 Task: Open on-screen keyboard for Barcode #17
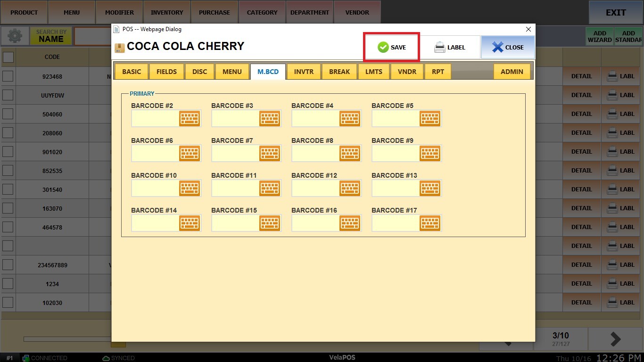430,223
